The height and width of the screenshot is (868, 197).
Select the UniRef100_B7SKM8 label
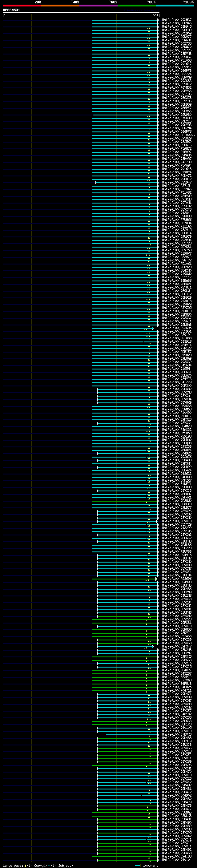tap(177, 118)
